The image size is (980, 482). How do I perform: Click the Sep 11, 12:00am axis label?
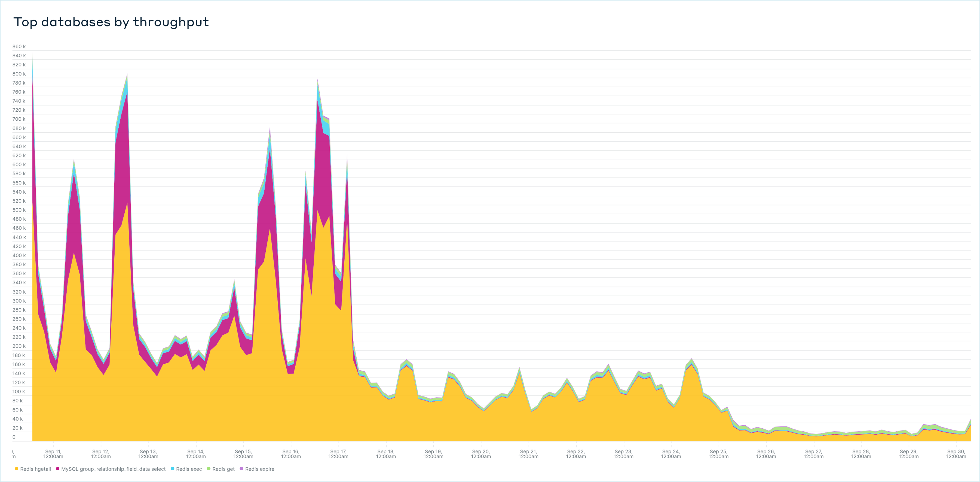click(x=53, y=454)
